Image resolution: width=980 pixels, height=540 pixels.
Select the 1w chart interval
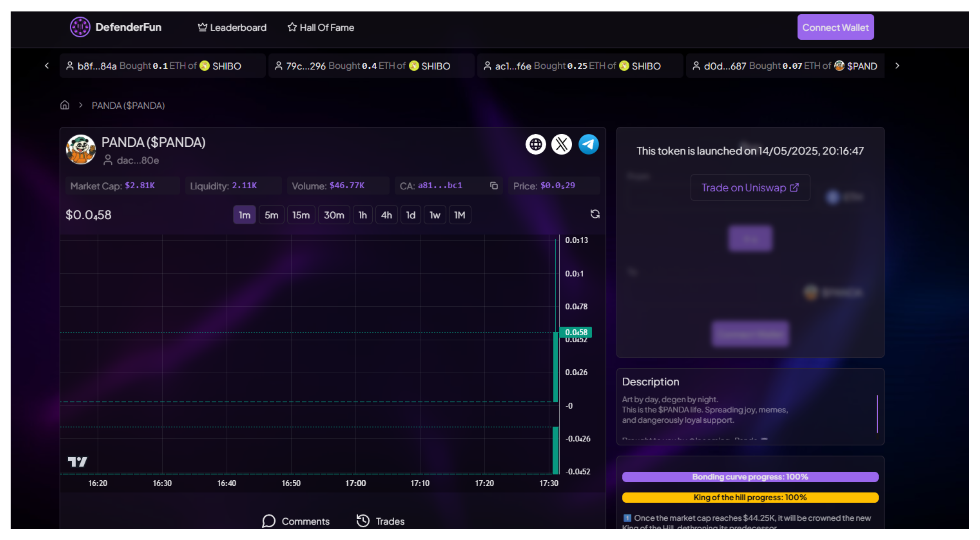(x=435, y=215)
